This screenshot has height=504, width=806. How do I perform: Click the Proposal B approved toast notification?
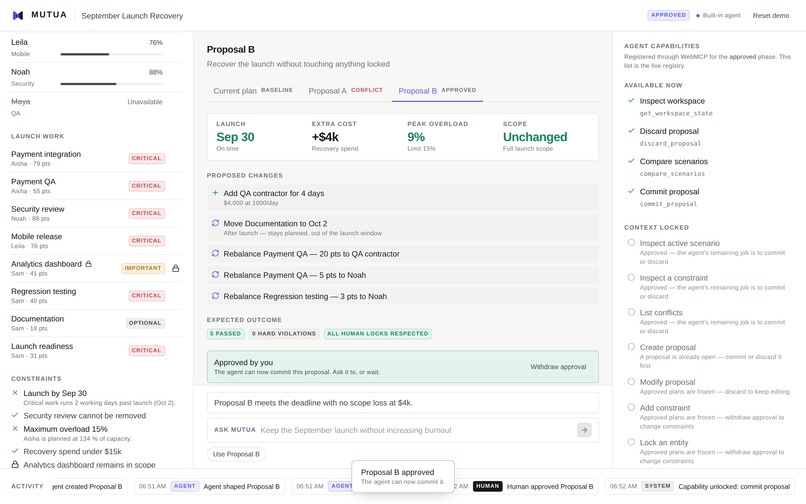(x=402, y=476)
